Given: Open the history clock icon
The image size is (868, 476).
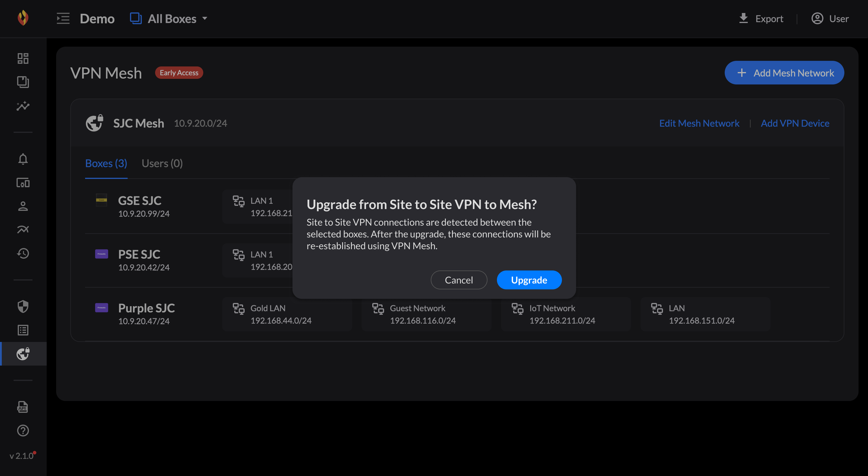Looking at the screenshot, I should (23, 253).
